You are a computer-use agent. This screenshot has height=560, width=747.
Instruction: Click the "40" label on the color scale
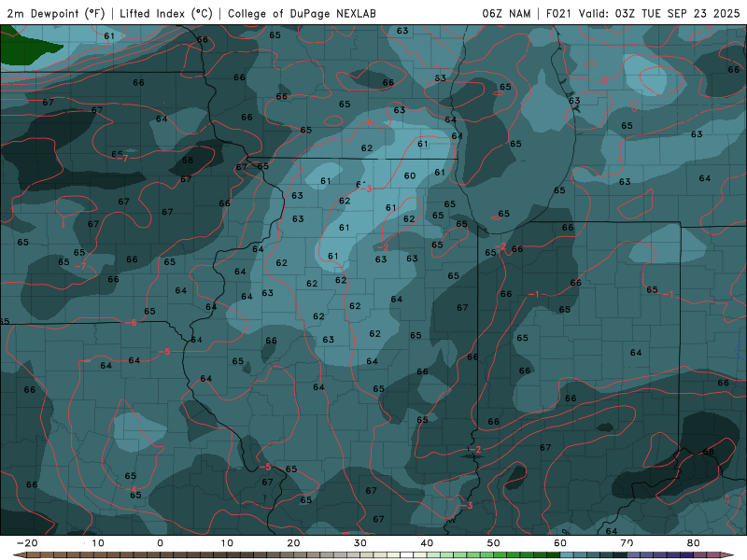(x=427, y=543)
